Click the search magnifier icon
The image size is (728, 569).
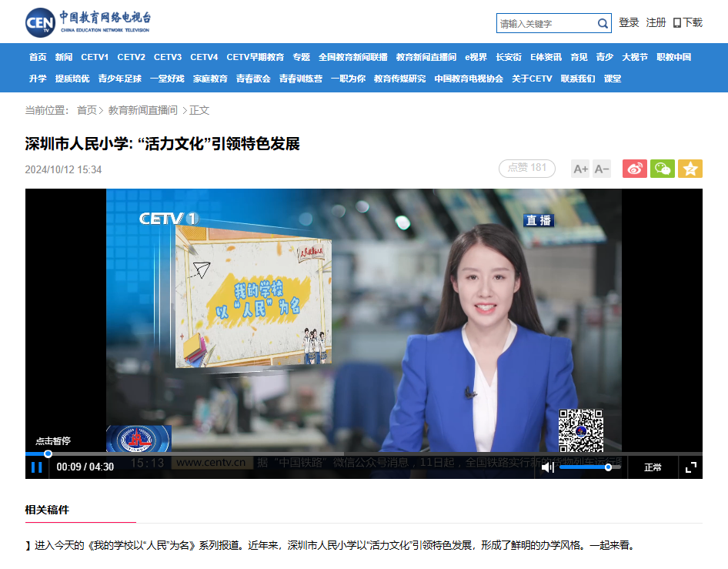tap(603, 23)
